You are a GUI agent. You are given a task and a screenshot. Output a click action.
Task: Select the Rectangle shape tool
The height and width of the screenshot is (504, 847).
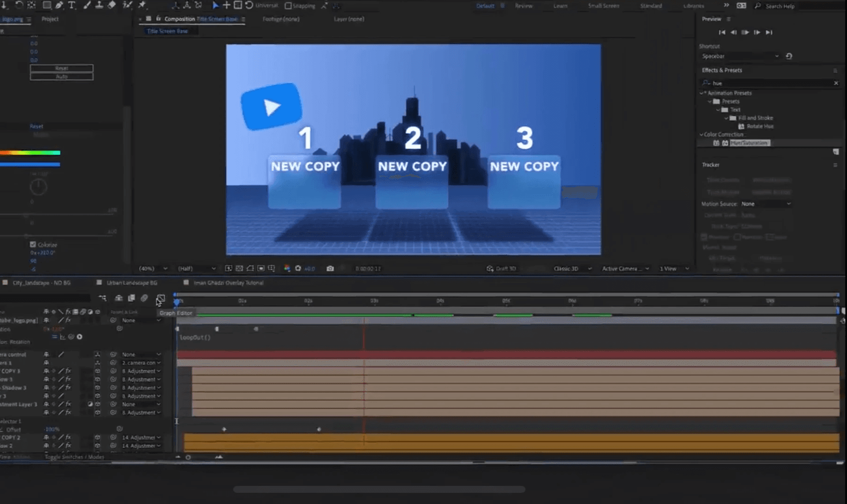pyautogui.click(x=47, y=5)
